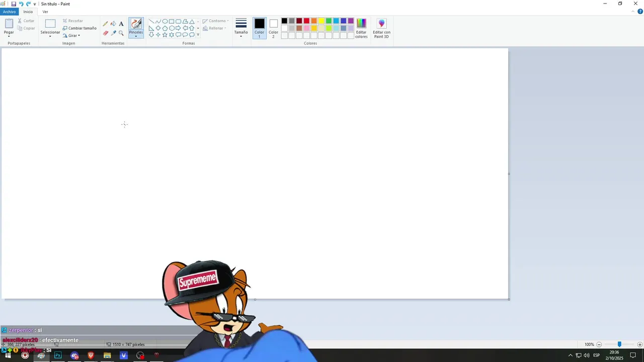Click the Redo arrow in title bar
The height and width of the screenshot is (362, 644).
pyautogui.click(x=29, y=4)
